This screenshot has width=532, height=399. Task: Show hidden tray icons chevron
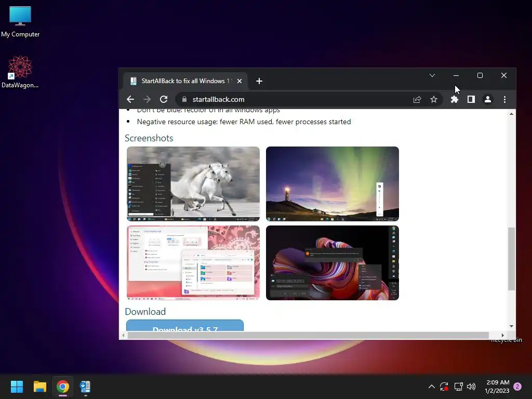pyautogui.click(x=432, y=387)
